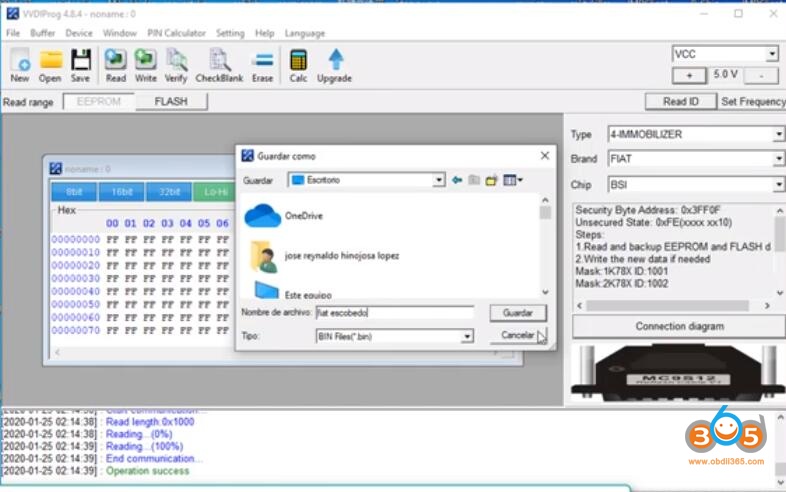Click the MC9S12 chip diagram thumbnail
This screenshot has height=492, width=786.
[678, 373]
